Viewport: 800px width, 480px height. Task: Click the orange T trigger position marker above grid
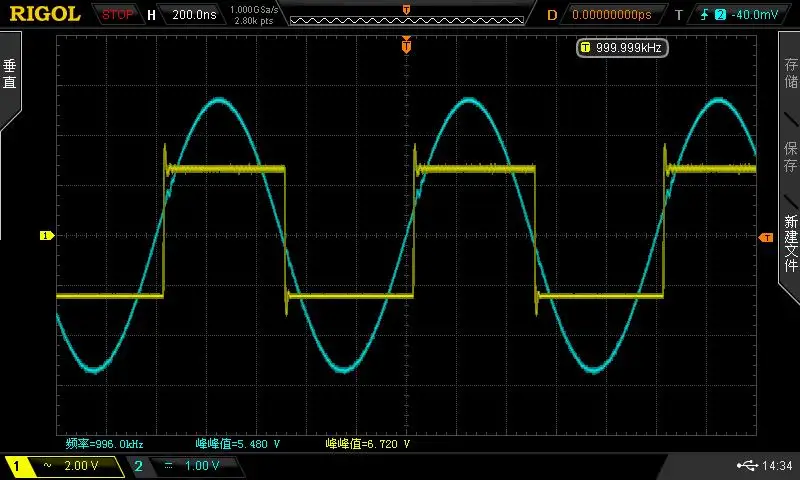[406, 45]
